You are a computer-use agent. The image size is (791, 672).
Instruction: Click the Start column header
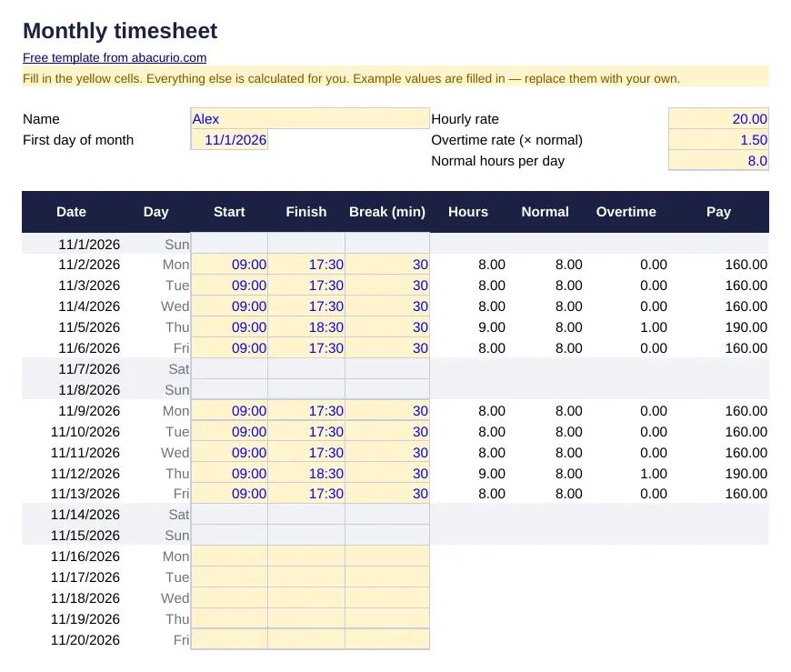tap(229, 212)
